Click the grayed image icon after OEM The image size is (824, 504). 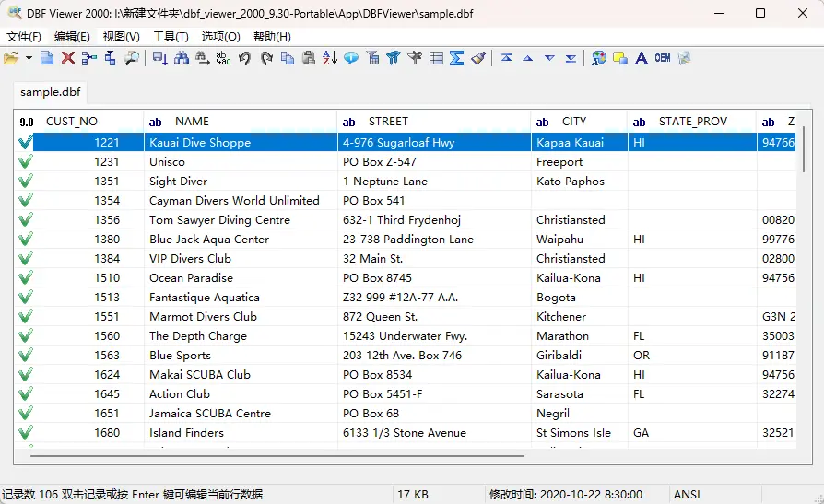click(684, 58)
